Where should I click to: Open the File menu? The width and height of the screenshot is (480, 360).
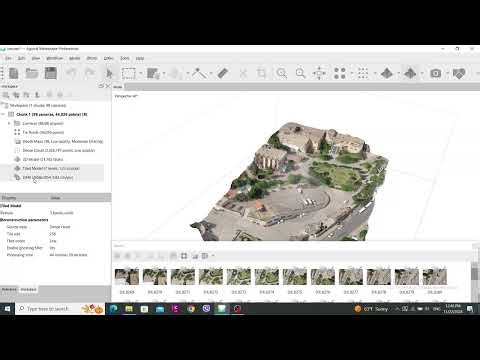pos(8,58)
